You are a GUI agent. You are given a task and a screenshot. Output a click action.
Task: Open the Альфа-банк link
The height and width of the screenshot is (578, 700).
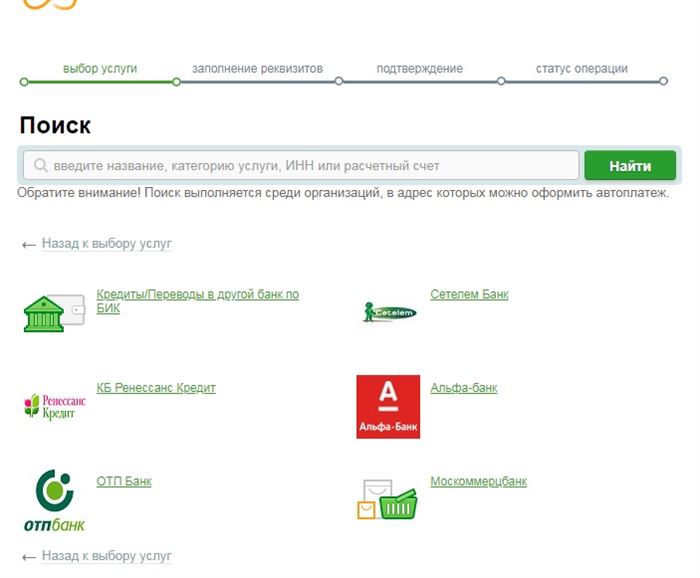tap(463, 388)
